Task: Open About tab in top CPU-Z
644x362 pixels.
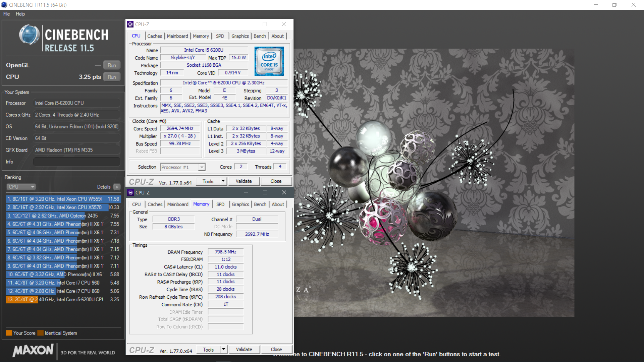Action: [277, 36]
